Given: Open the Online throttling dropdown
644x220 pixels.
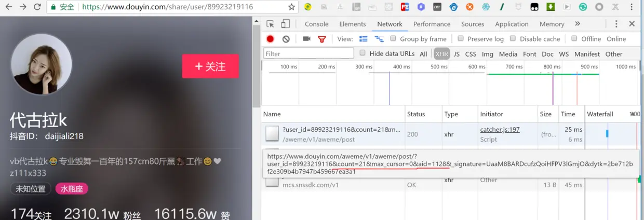Looking at the screenshot, I should tap(616, 39).
